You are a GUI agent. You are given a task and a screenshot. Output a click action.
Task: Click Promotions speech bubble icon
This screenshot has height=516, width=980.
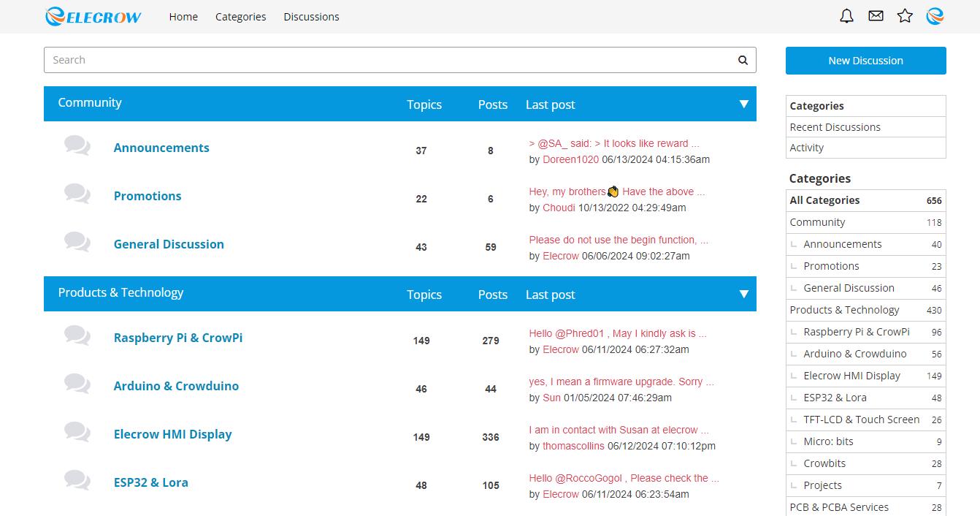[x=77, y=194]
